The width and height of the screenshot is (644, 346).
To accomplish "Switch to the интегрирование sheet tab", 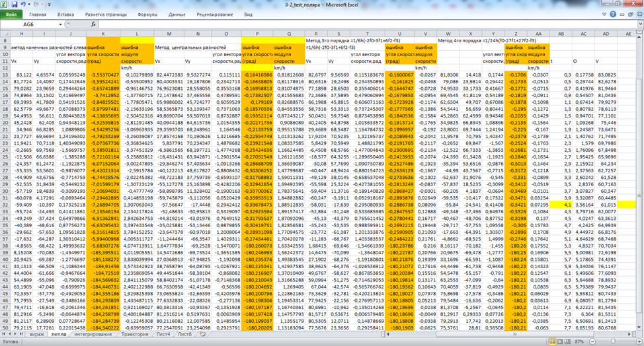I will pyautogui.click(x=93, y=335).
